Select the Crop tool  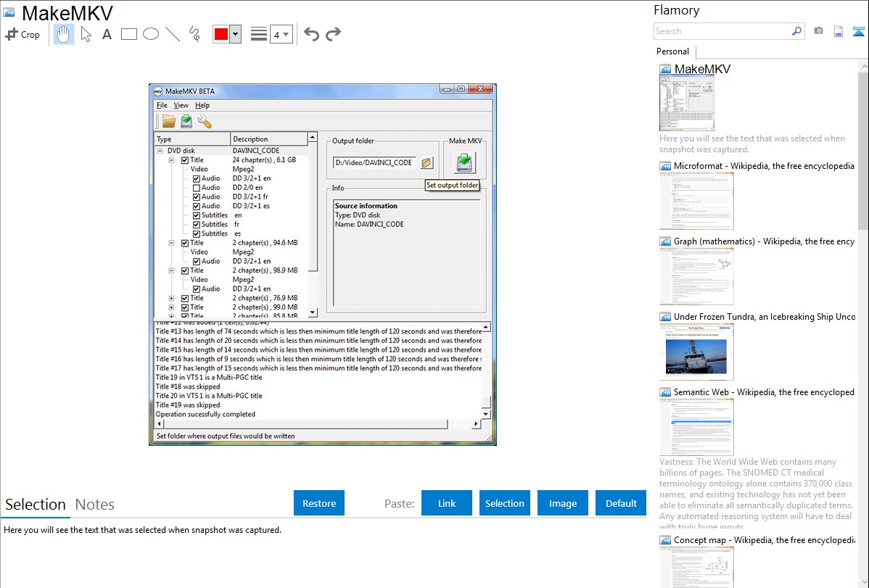[22, 34]
